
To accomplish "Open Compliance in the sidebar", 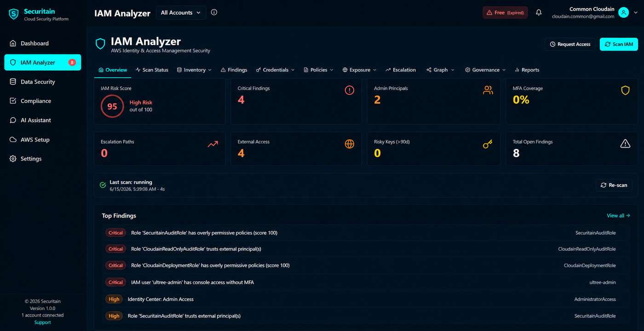I will (x=43, y=101).
